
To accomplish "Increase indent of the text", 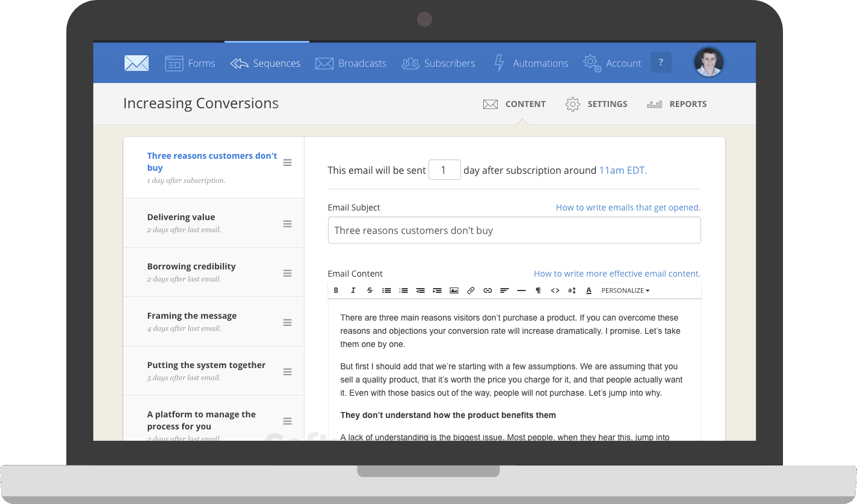I will (x=436, y=290).
